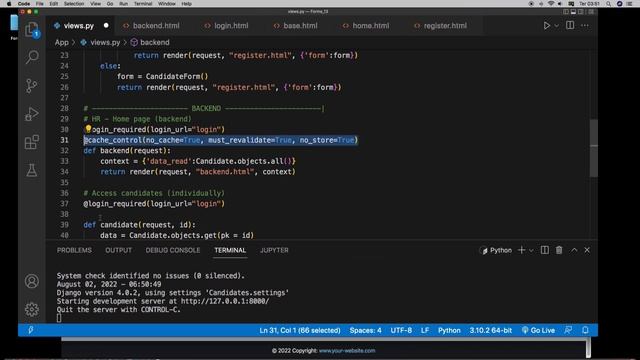Change encoding via UTF-8

[401, 330]
